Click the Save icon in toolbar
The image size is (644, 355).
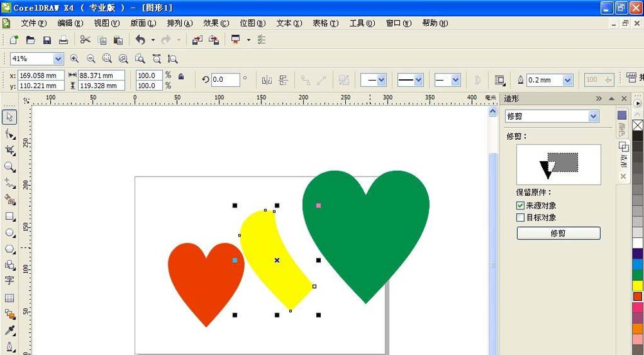click(47, 40)
